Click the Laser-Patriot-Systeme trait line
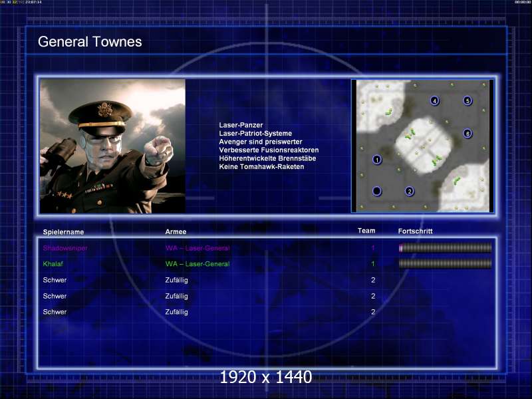This screenshot has width=532, height=399. click(255, 134)
